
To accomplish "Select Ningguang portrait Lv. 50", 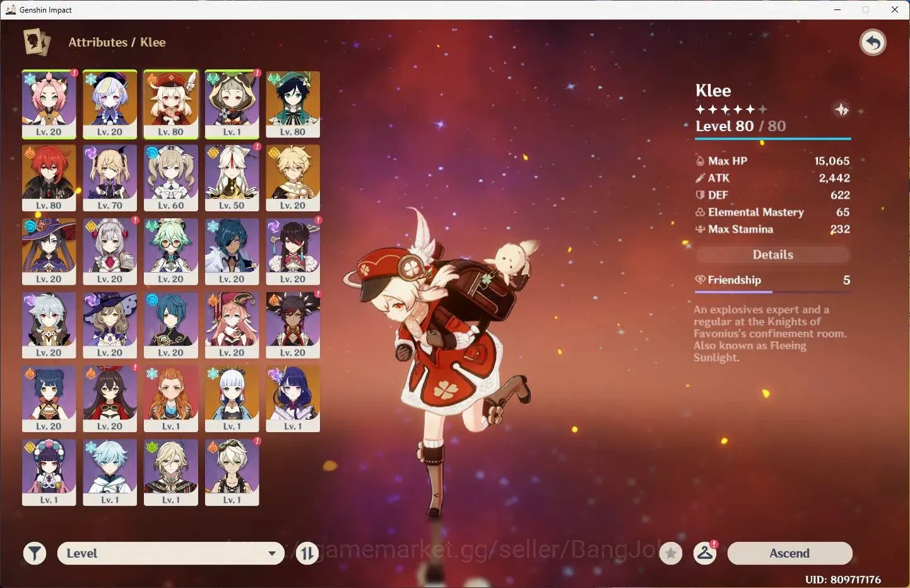I will coord(232,178).
